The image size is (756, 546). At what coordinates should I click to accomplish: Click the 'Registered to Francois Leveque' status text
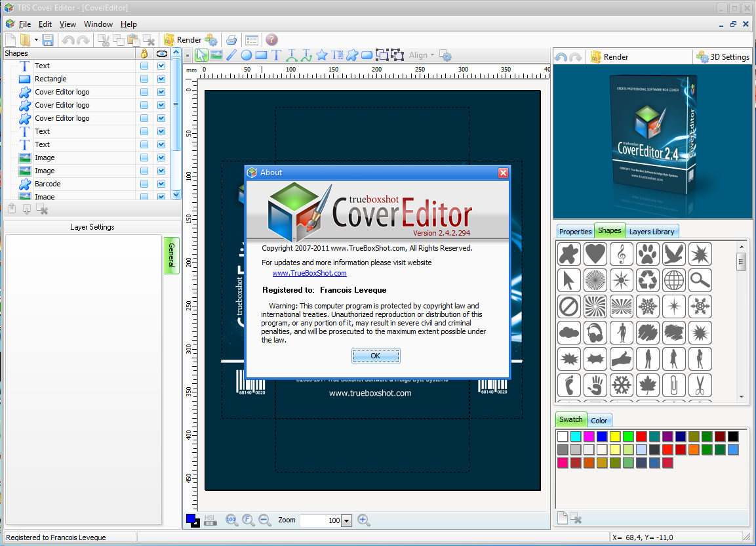click(x=56, y=537)
